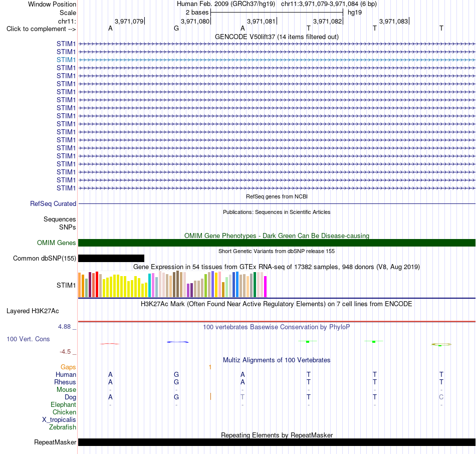476x454 pixels.
Task: Click the PhyloP upper value 4.88
Action: pos(64,327)
